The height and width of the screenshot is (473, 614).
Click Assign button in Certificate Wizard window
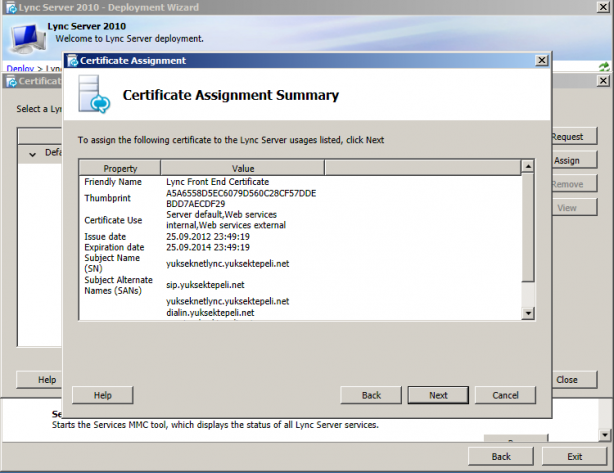(x=574, y=160)
